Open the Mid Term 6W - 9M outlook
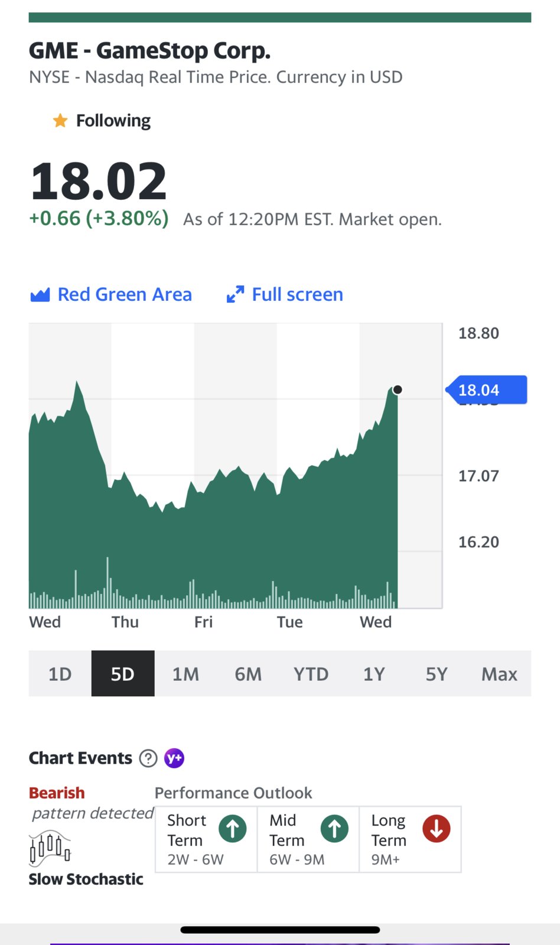The height and width of the screenshot is (945, 560). (x=308, y=839)
